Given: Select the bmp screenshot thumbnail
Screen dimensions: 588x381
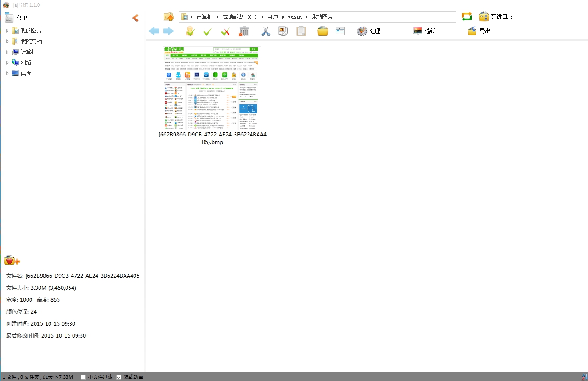Looking at the screenshot, I should point(211,88).
